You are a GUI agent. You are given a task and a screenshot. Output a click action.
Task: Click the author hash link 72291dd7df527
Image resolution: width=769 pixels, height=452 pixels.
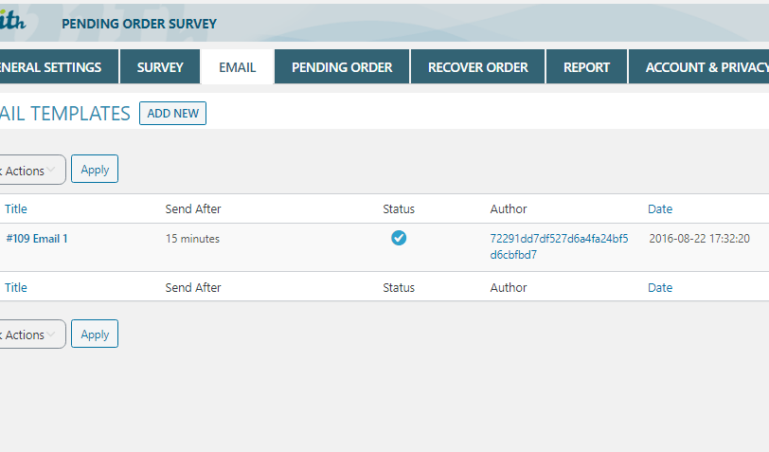(544, 246)
